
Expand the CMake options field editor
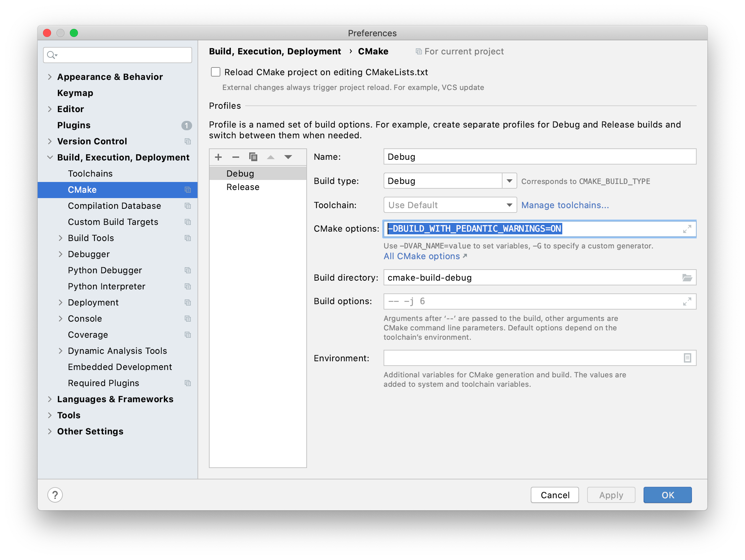tap(687, 229)
